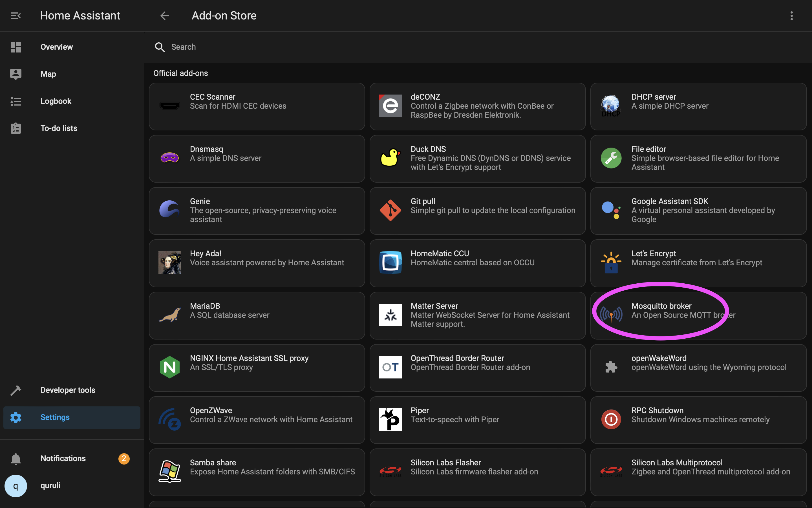812x508 pixels.
Task: Click 'An SSL/TLS proxy' description
Action: pyautogui.click(x=221, y=367)
